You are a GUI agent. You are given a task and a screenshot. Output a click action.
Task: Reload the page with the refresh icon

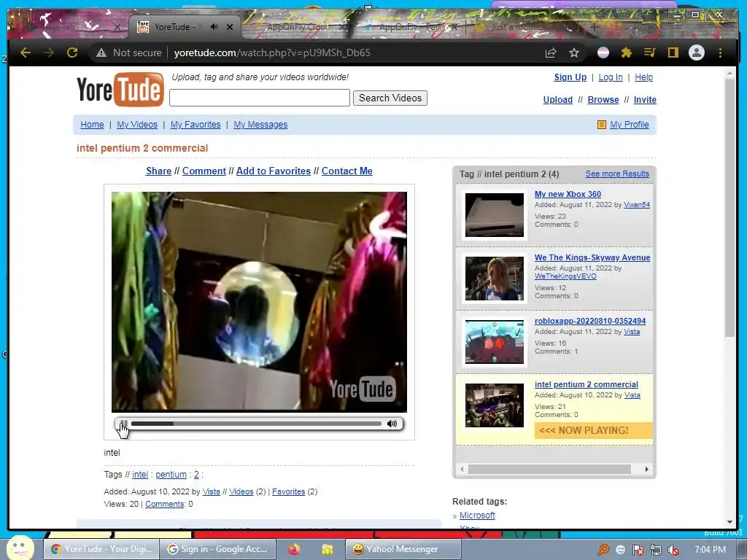tap(72, 52)
